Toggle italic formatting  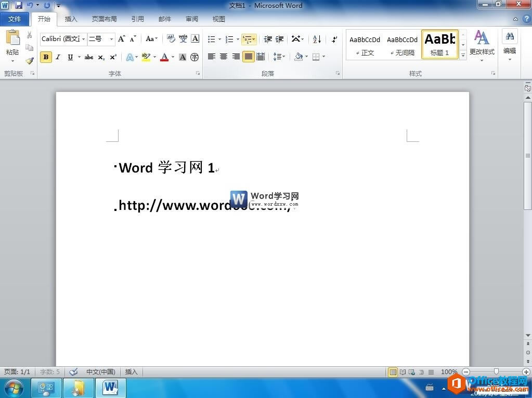57,57
